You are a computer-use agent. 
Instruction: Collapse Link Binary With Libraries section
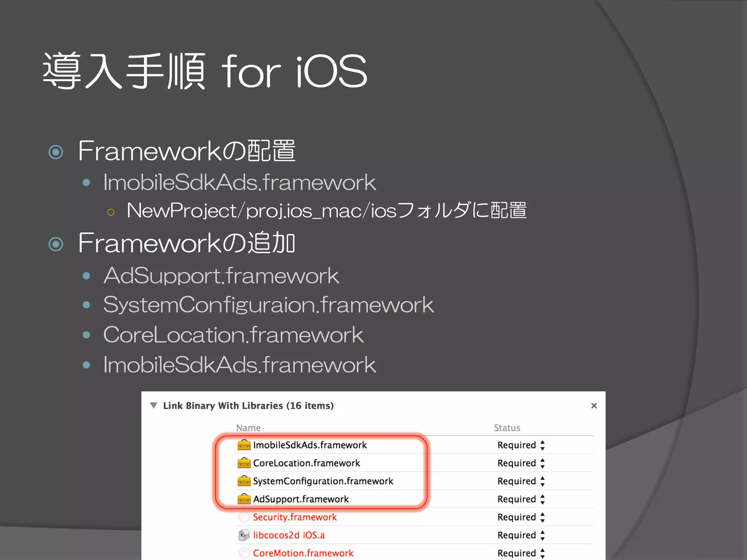pos(154,405)
